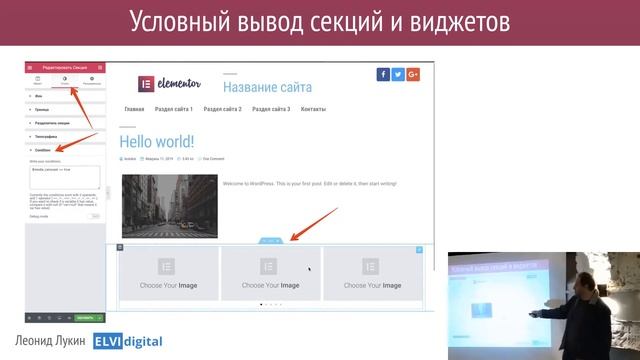The height and width of the screenshot is (360, 640).
Task: Open the Название сайта site title link
Action: pos(267,87)
